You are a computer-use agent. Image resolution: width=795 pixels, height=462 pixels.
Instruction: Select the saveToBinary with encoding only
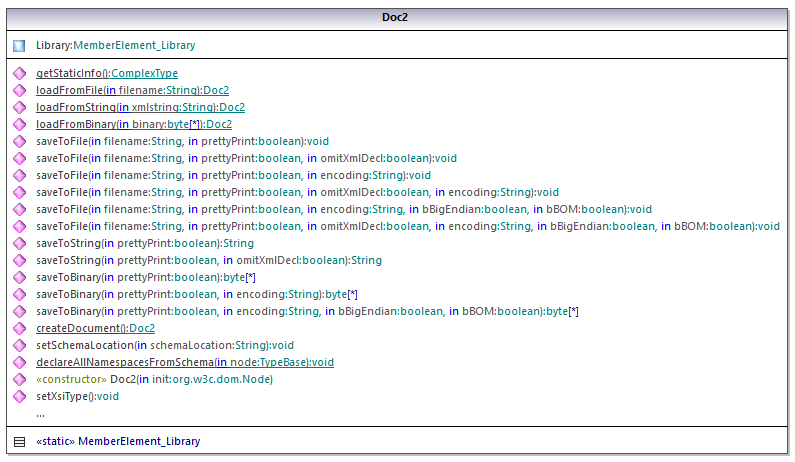click(196, 294)
